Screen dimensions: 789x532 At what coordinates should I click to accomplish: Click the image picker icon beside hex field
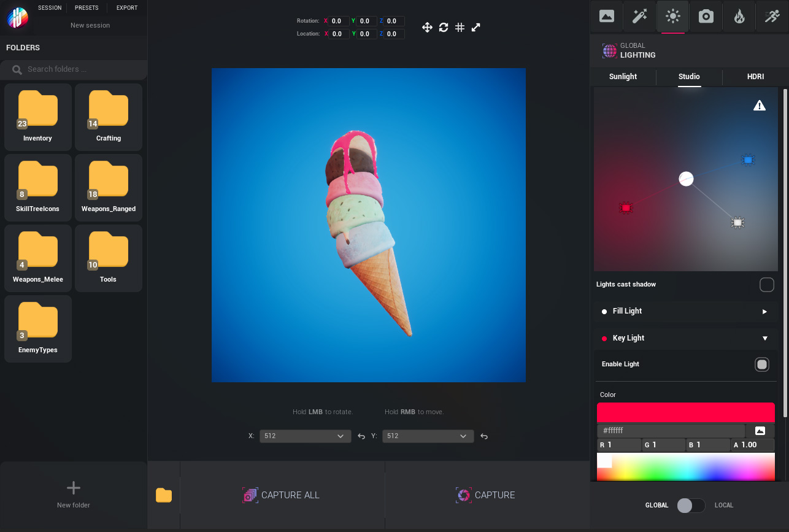pyautogui.click(x=760, y=431)
